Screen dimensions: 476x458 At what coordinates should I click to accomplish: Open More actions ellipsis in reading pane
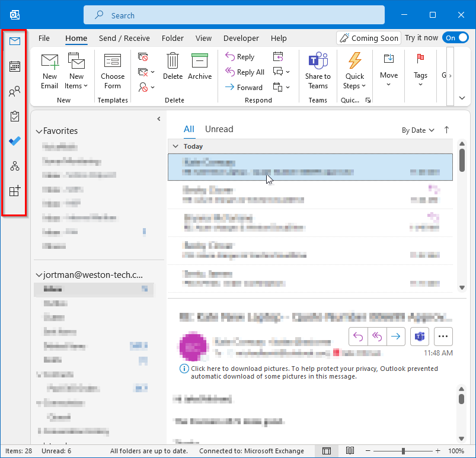(443, 337)
